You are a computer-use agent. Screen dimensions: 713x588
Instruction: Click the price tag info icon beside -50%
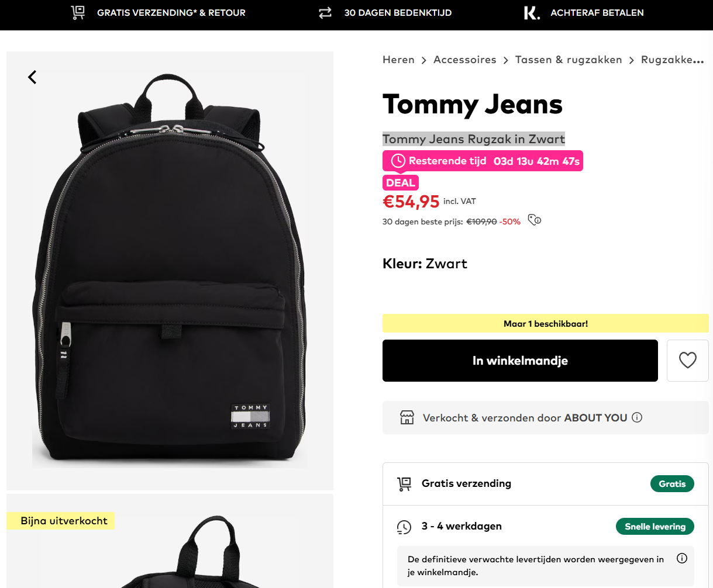[x=534, y=220]
